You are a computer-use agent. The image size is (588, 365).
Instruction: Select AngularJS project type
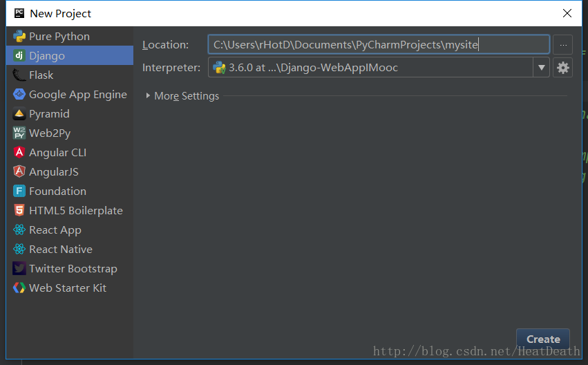70,171
